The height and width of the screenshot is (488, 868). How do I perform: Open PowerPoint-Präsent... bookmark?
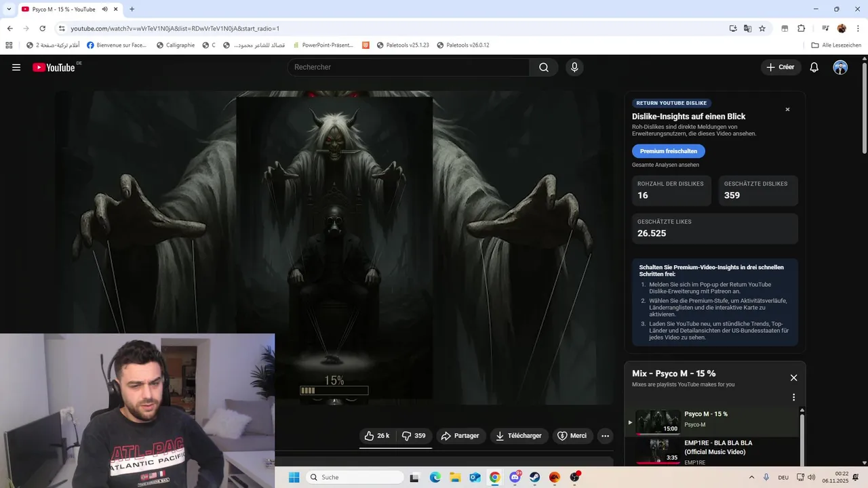click(x=323, y=45)
